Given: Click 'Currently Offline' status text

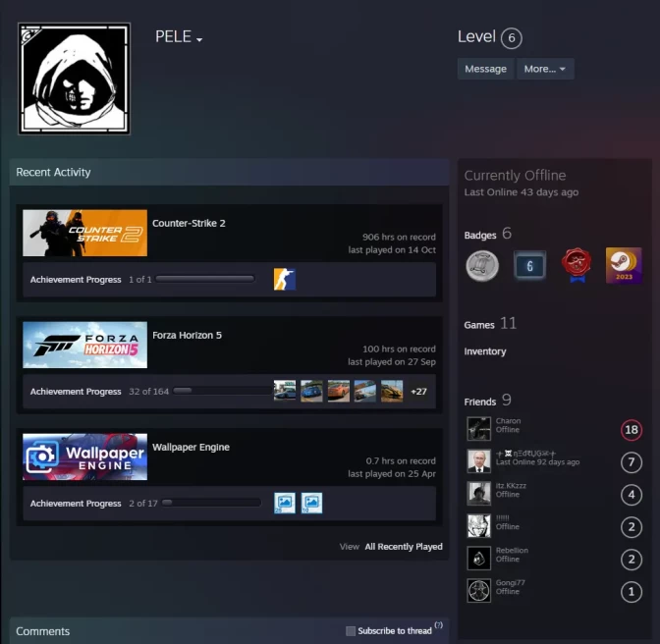Looking at the screenshot, I should (515, 176).
